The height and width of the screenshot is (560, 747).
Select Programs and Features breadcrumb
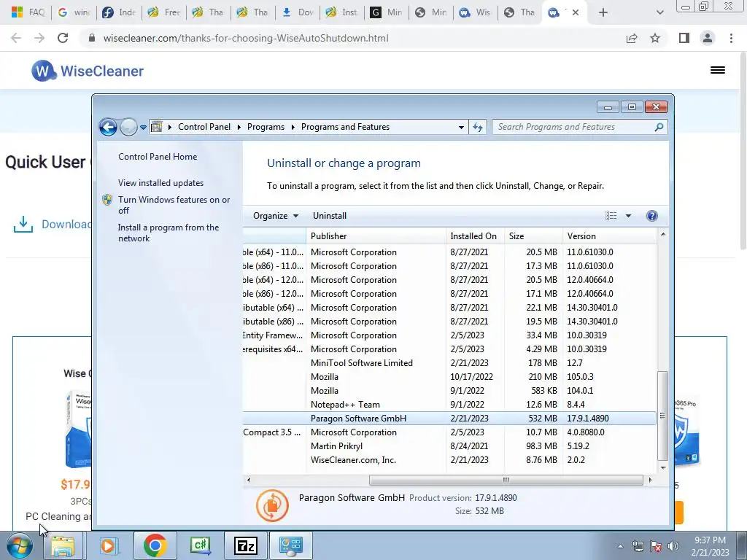(x=345, y=127)
